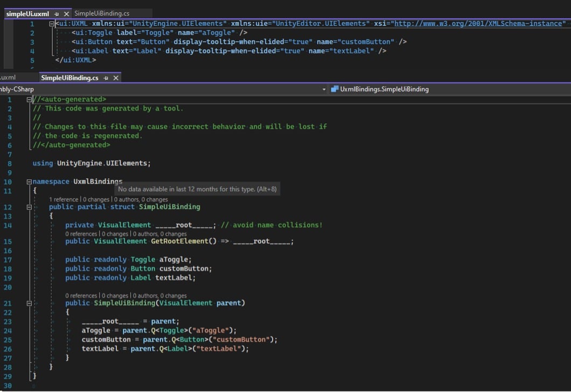Click the closing </ui:UXML> tag
Viewport: 571px width, 392px height.
coord(75,60)
